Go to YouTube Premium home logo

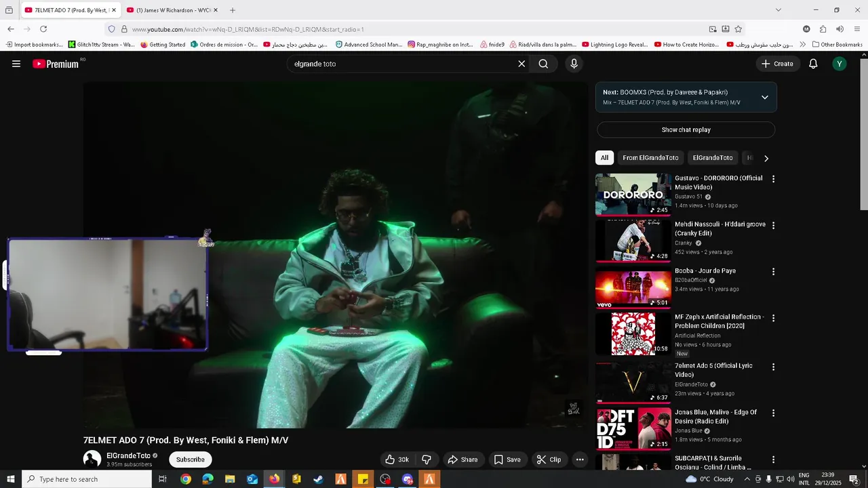pyautogui.click(x=56, y=64)
